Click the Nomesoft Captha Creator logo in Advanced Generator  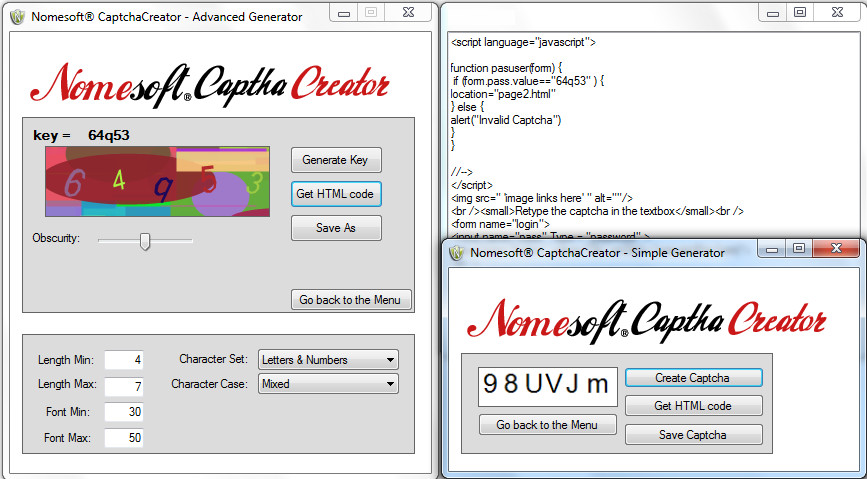210,87
